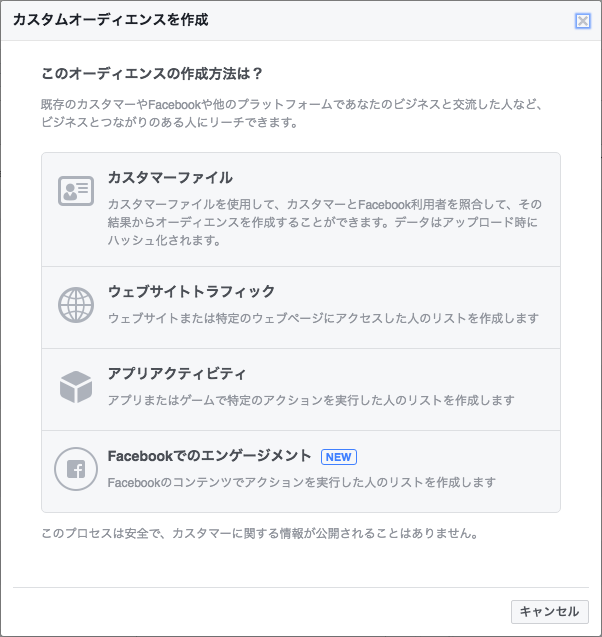Click the カスタムオーディエンスを作成 dialog title
The width and height of the screenshot is (602, 637).
click(111, 20)
